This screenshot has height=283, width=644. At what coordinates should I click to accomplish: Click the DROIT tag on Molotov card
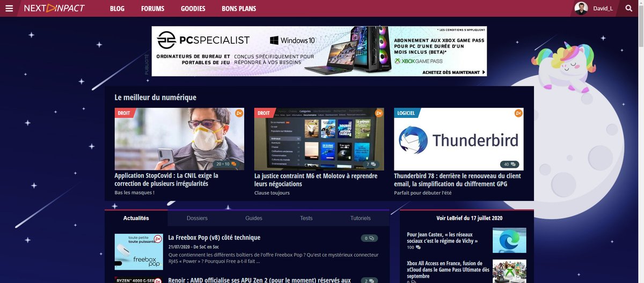click(264, 113)
